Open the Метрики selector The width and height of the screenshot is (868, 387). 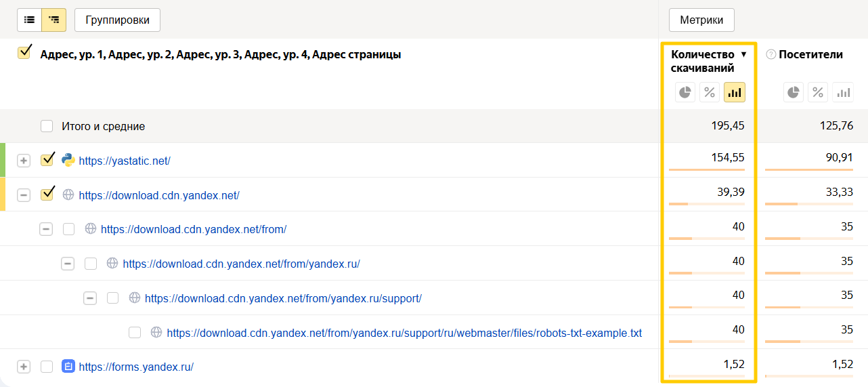701,20
